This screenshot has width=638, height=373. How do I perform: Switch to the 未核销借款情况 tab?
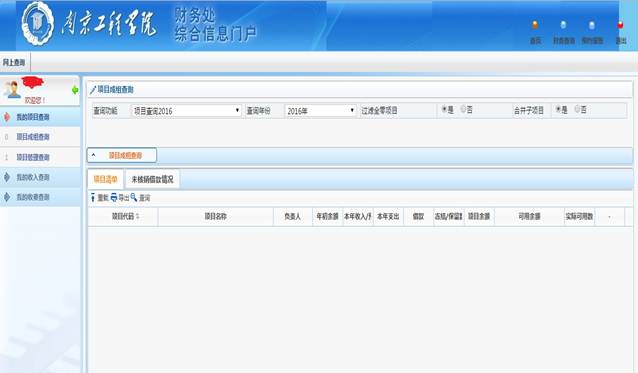[x=152, y=179]
